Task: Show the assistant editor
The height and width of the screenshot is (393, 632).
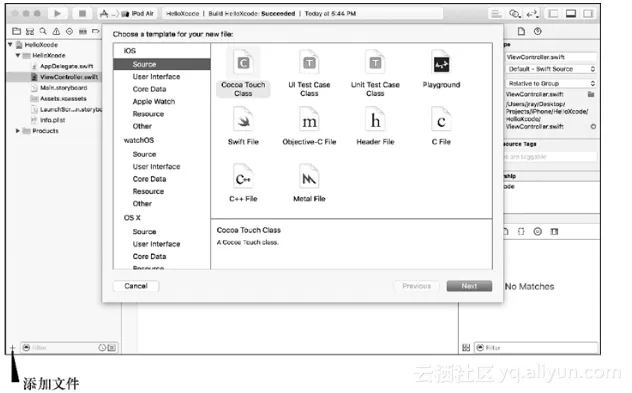Action: click(514, 14)
